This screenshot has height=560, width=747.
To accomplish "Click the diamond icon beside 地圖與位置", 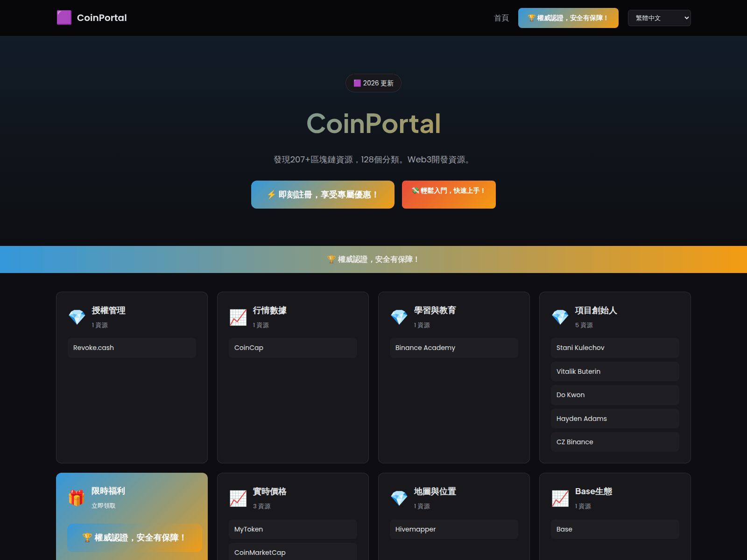I will (399, 498).
